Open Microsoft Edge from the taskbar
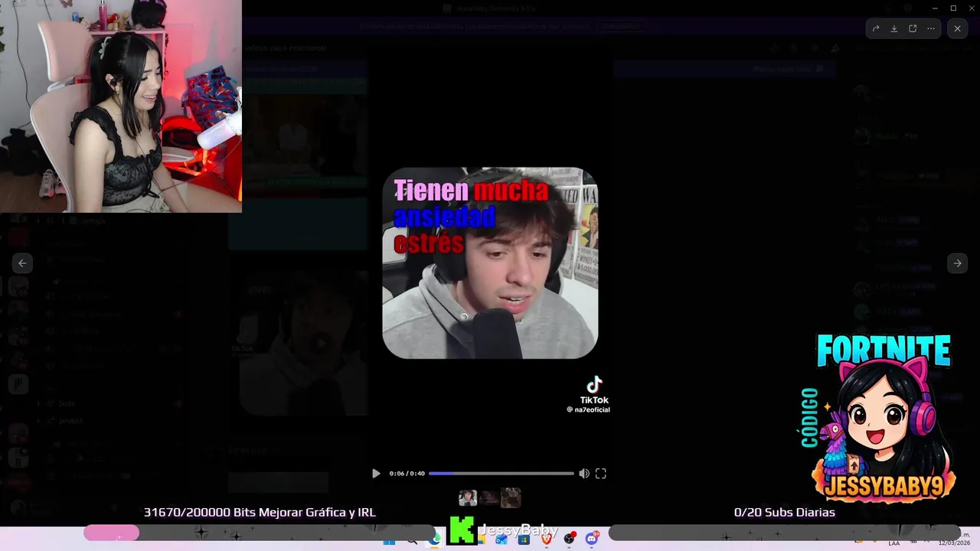This screenshot has height=551, width=980. 435,539
